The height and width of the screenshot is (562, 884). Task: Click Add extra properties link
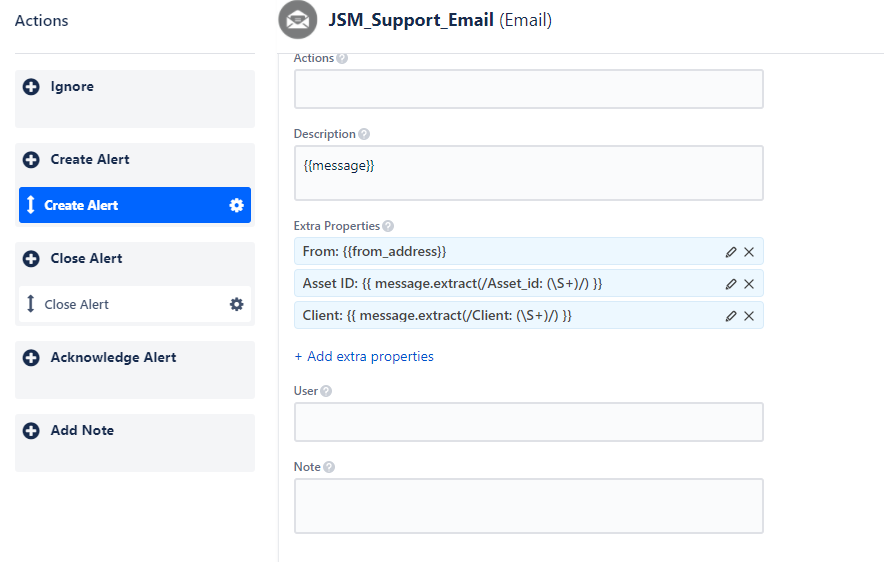[364, 356]
